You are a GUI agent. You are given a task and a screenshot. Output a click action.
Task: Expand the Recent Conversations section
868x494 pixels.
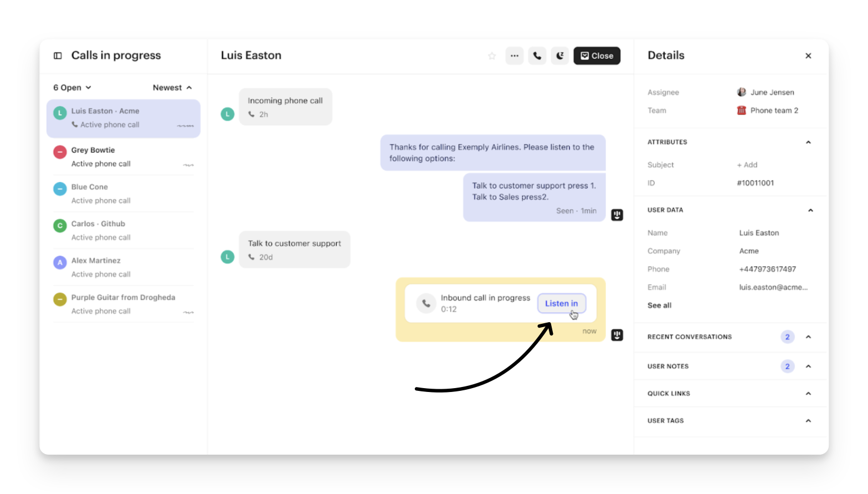point(808,337)
